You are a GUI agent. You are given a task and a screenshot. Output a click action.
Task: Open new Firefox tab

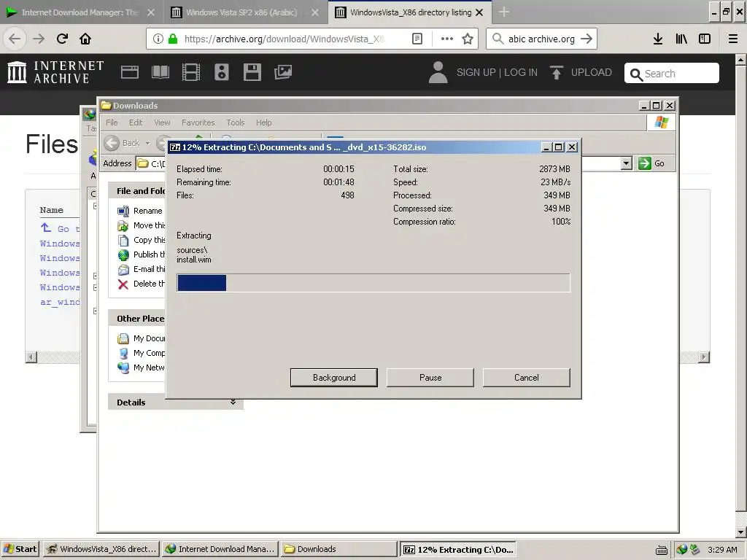[503, 12]
